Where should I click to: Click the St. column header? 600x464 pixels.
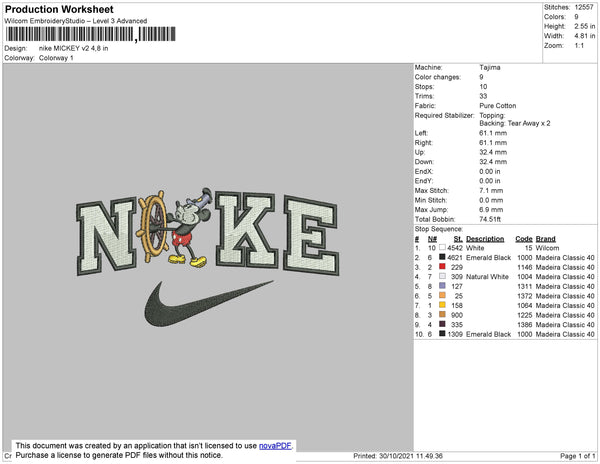tap(458, 239)
